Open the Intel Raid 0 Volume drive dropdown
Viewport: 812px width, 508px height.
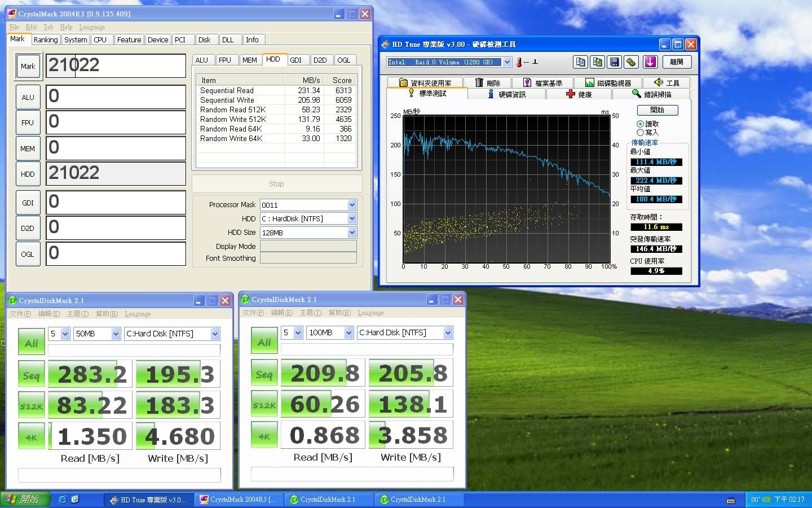[x=507, y=62]
